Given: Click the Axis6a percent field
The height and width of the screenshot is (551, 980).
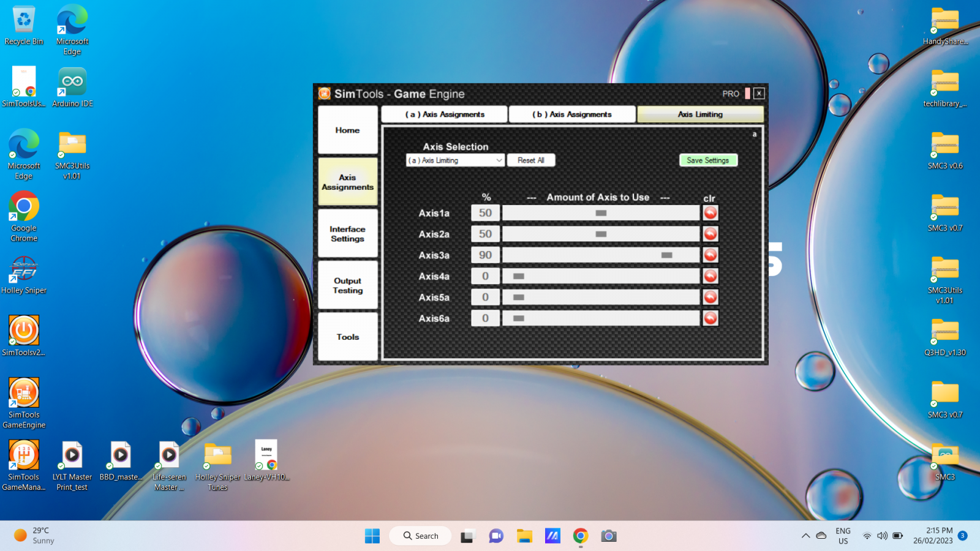Looking at the screenshot, I should pos(485,318).
